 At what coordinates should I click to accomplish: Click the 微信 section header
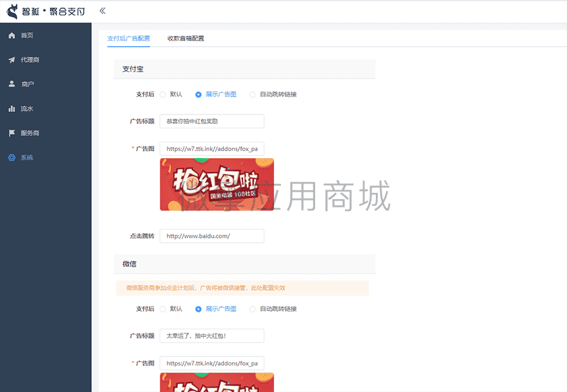[x=244, y=264]
